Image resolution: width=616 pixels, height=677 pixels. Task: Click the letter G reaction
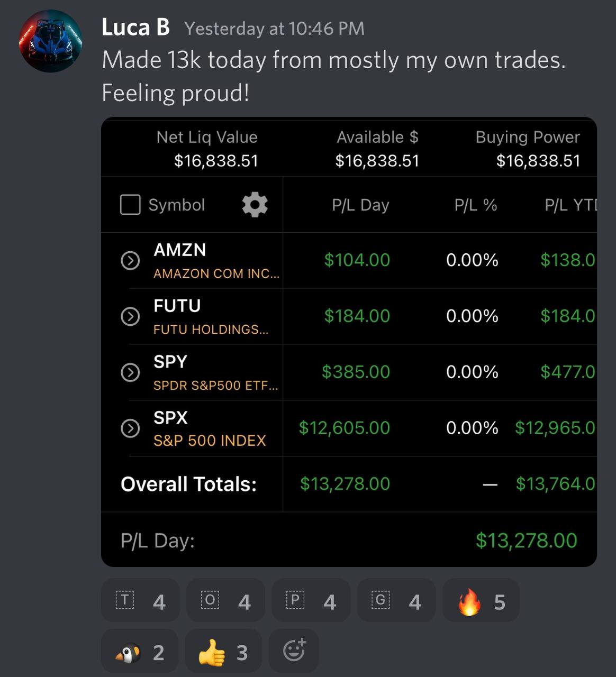[396, 600]
